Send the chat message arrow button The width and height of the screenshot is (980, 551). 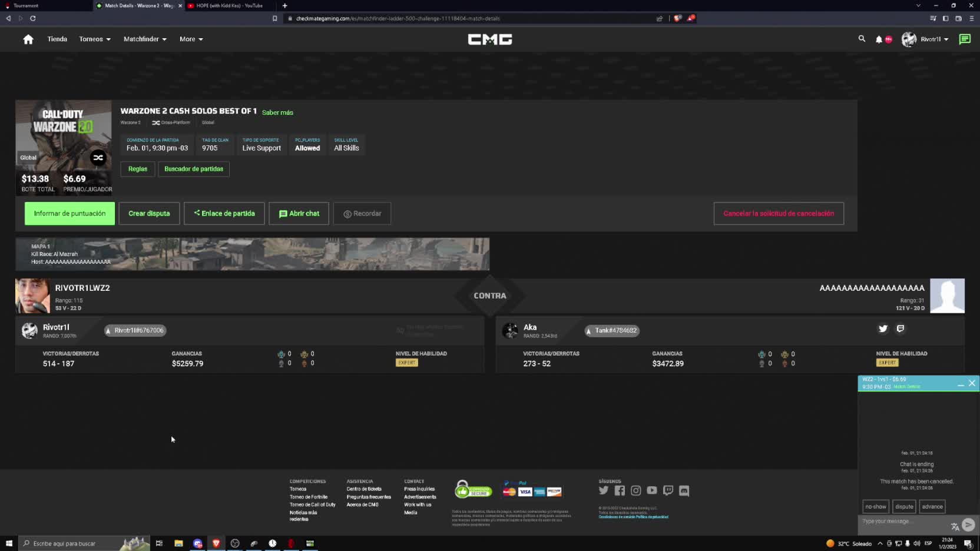click(968, 525)
